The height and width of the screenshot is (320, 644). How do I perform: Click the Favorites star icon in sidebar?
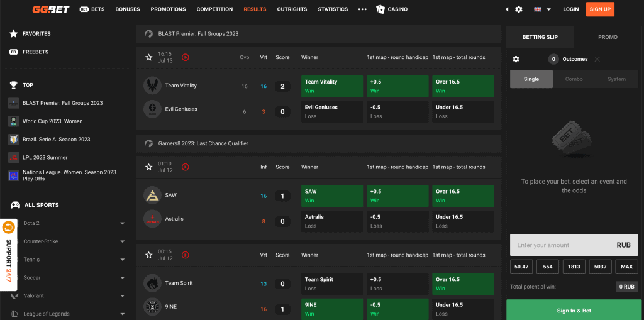14,34
